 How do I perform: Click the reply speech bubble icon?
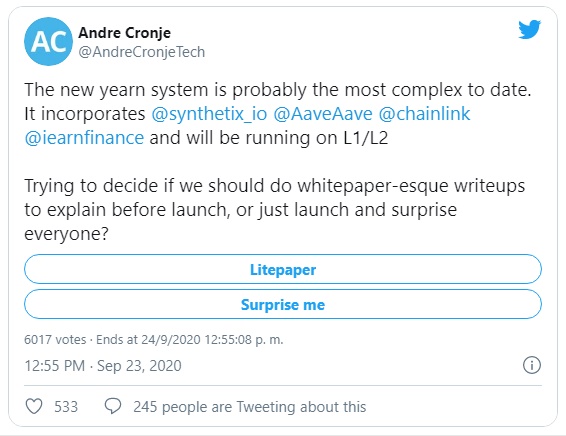pyautogui.click(x=113, y=406)
